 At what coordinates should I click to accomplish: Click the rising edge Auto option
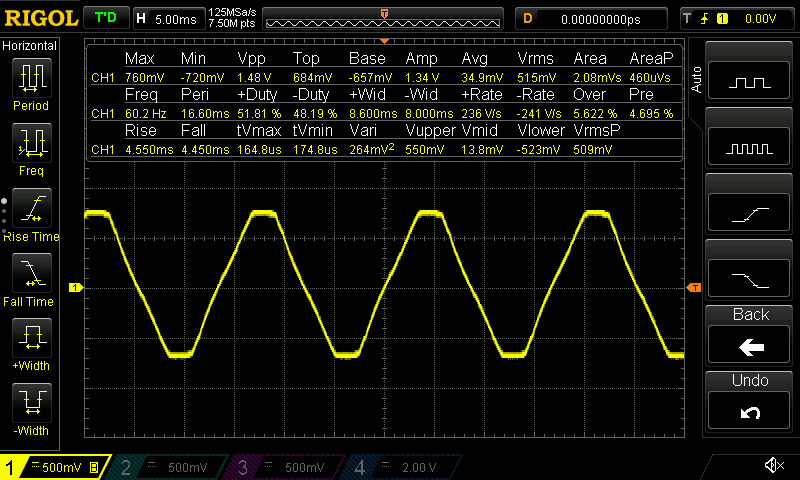tap(748, 213)
